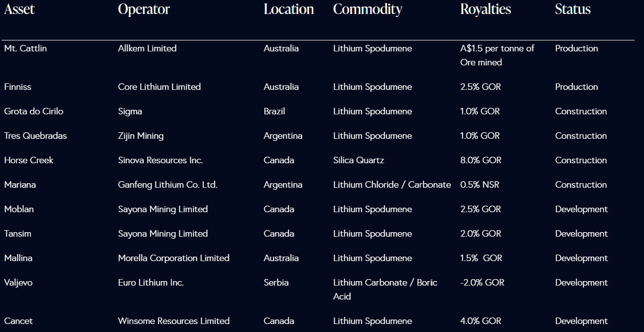Click 2.0% GOR in the Tansim row
The image size is (644, 332).
pos(481,234)
